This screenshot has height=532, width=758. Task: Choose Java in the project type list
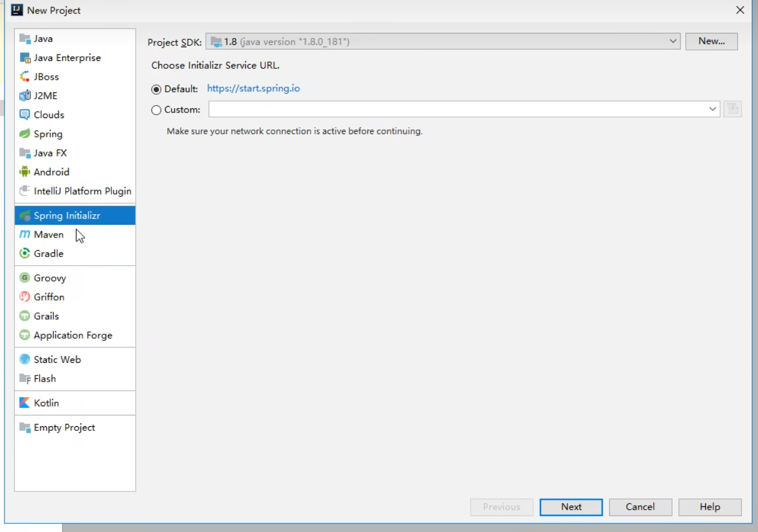(75, 39)
